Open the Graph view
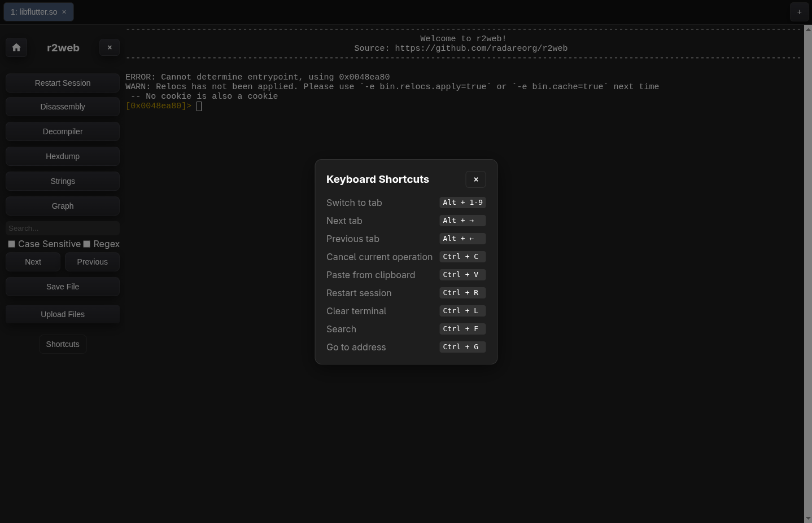The height and width of the screenshot is (523, 812). 63,206
